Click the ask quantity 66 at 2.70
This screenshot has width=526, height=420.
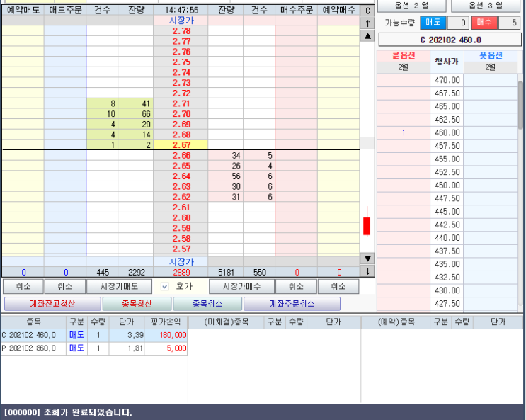(135, 114)
